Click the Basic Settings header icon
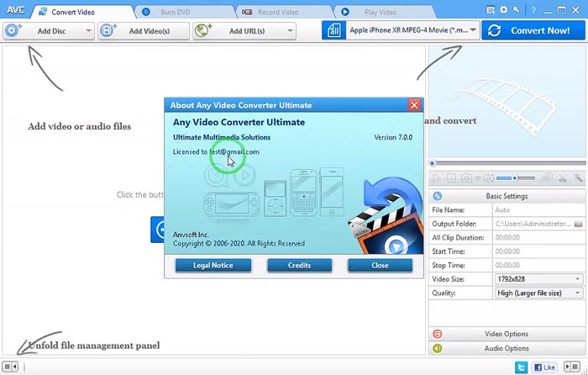The image size is (588, 375). 438,196
